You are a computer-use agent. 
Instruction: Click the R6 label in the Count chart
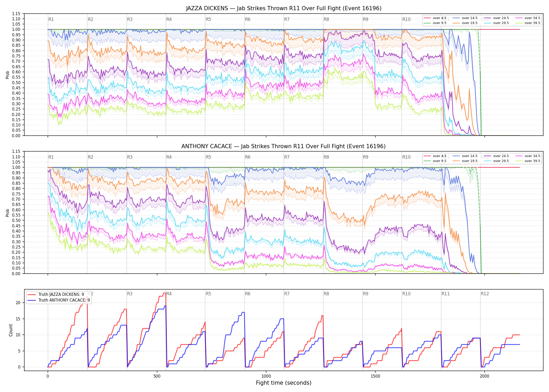tap(248, 294)
